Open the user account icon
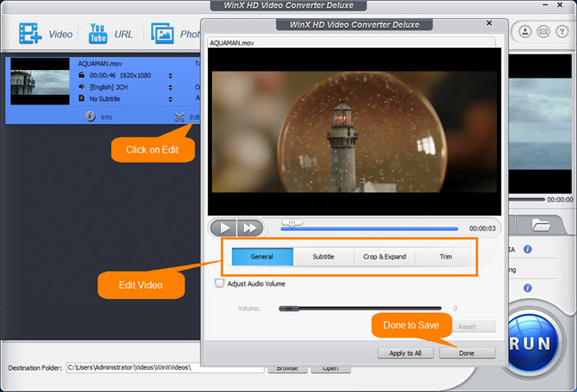 [525, 31]
